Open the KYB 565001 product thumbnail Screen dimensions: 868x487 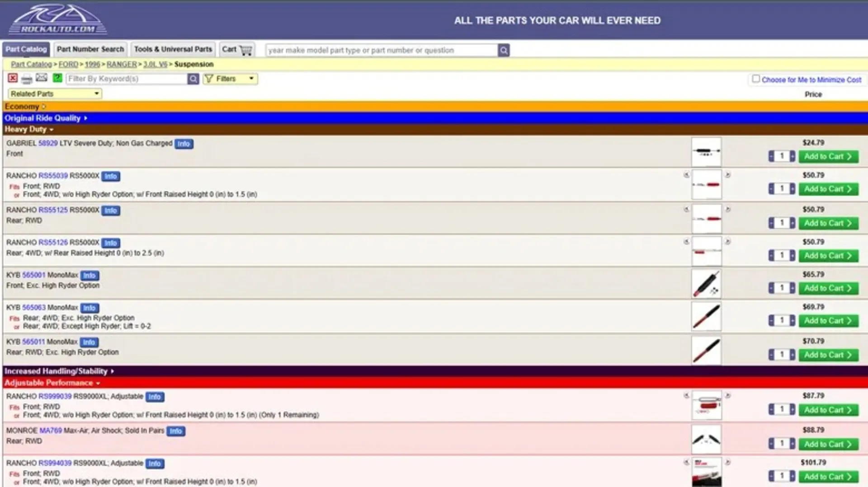click(706, 284)
